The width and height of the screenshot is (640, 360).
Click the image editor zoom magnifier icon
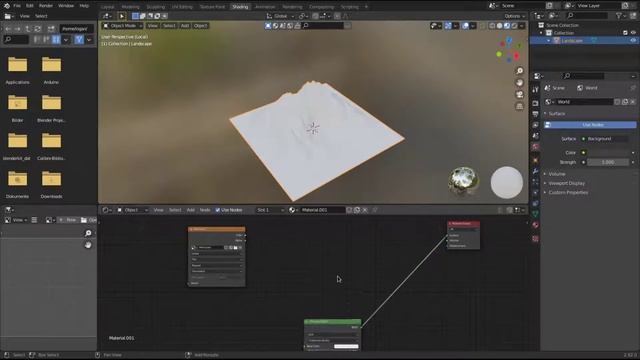88,233
